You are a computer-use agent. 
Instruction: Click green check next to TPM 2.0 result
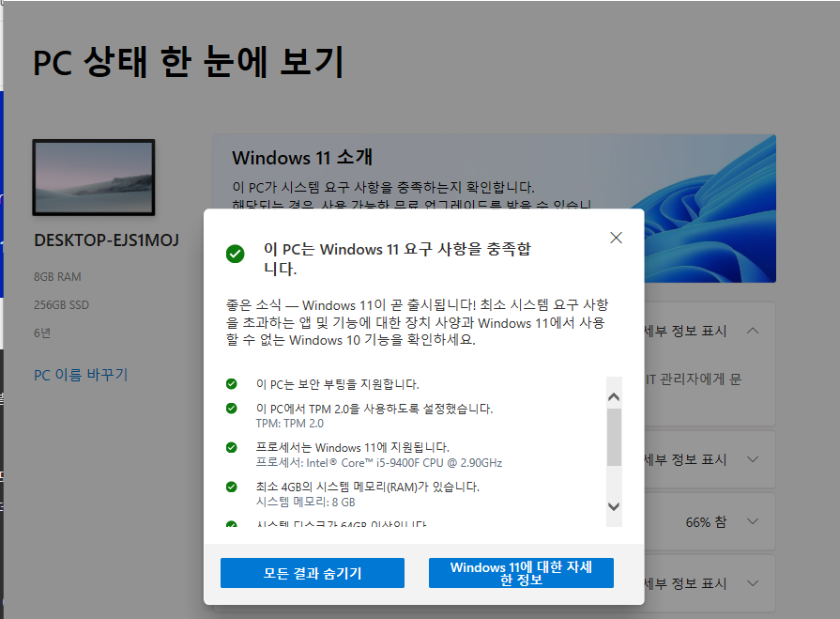[232, 409]
